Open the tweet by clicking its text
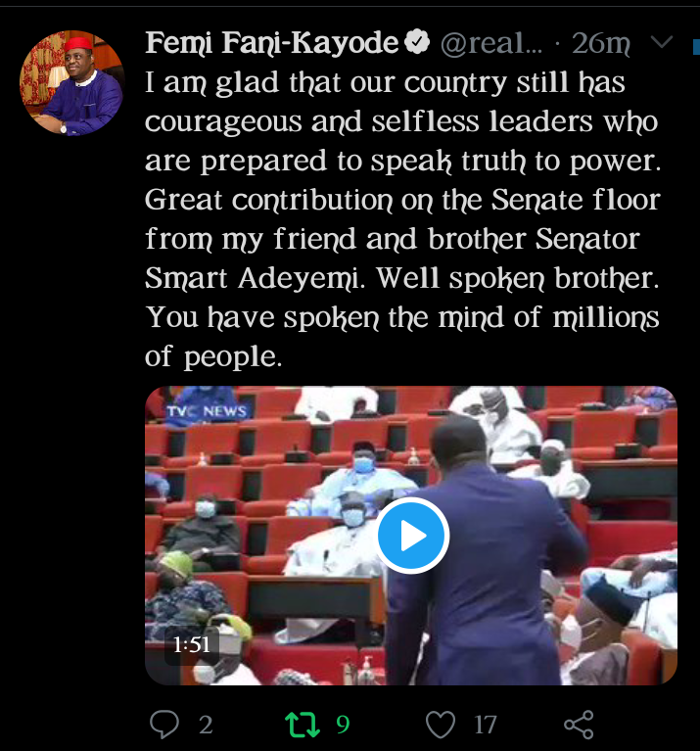 [x=402, y=219]
